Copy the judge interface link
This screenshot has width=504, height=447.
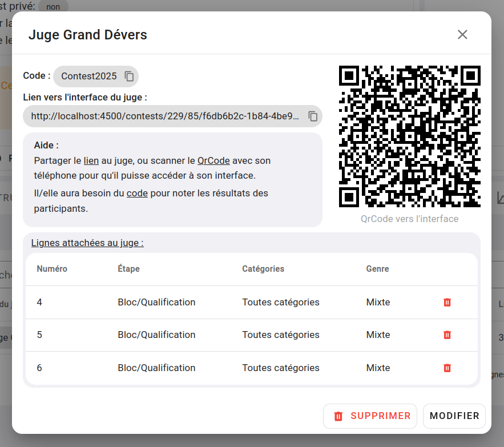point(313,116)
